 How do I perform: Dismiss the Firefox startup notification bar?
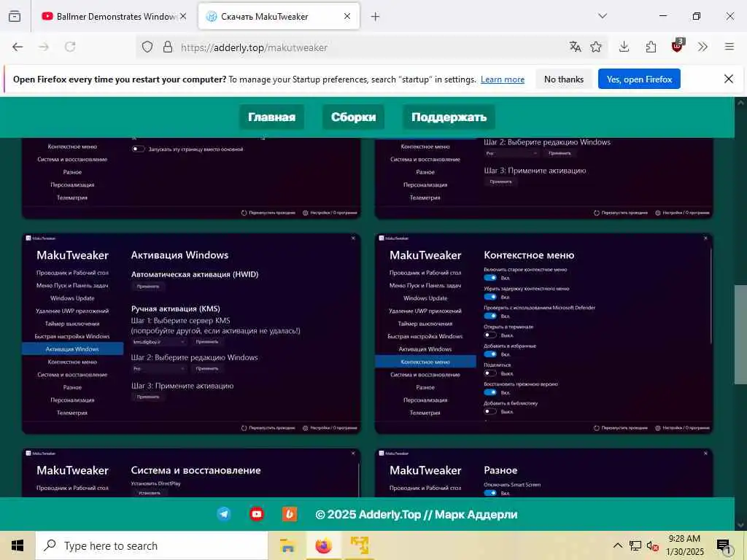(x=729, y=79)
